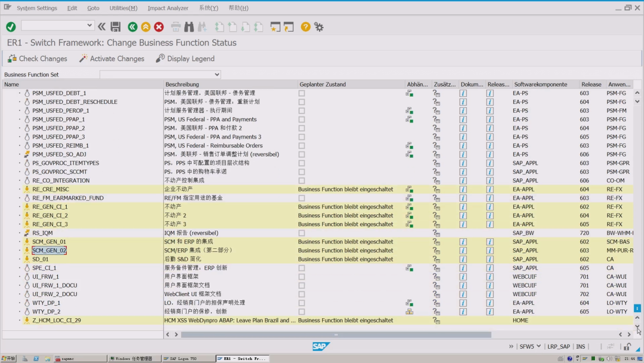Expand tree node RE_GEN_CI_2
The image size is (644, 363).
tap(19, 216)
